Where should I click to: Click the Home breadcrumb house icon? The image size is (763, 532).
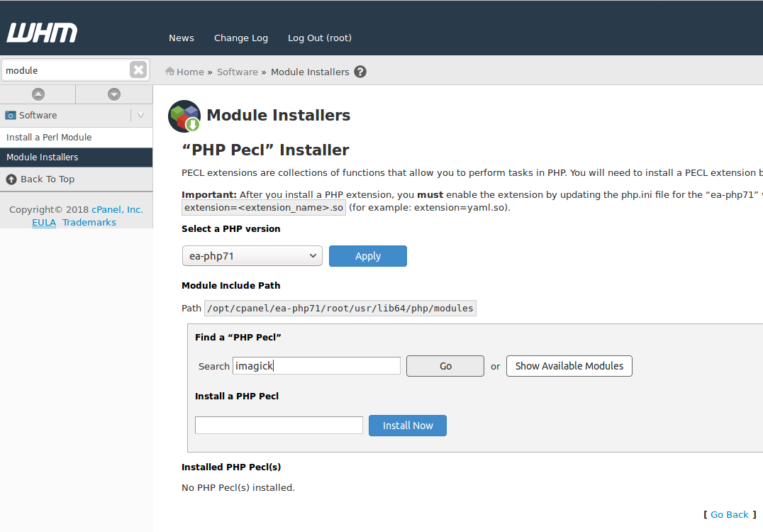click(x=169, y=71)
